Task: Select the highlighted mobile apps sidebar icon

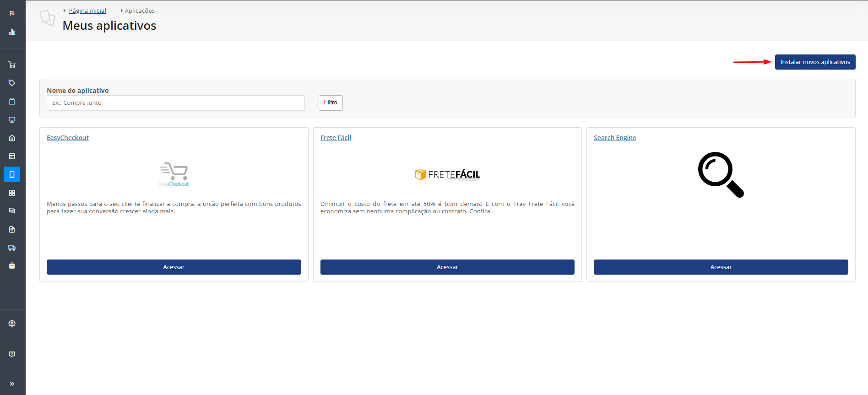Action: tap(12, 174)
